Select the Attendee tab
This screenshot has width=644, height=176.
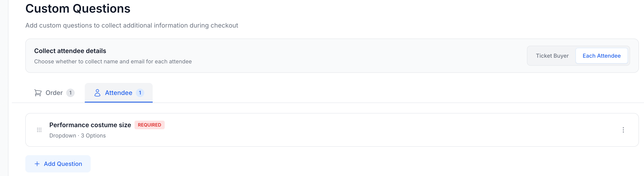(119, 93)
